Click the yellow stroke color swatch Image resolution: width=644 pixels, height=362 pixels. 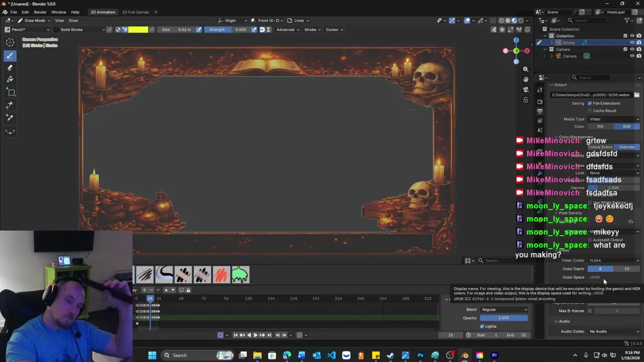138,30
